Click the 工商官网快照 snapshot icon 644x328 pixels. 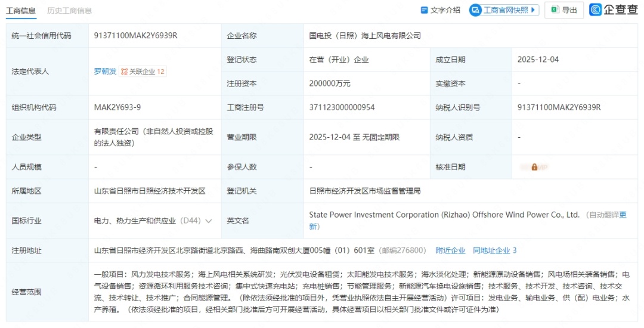pyautogui.click(x=476, y=10)
